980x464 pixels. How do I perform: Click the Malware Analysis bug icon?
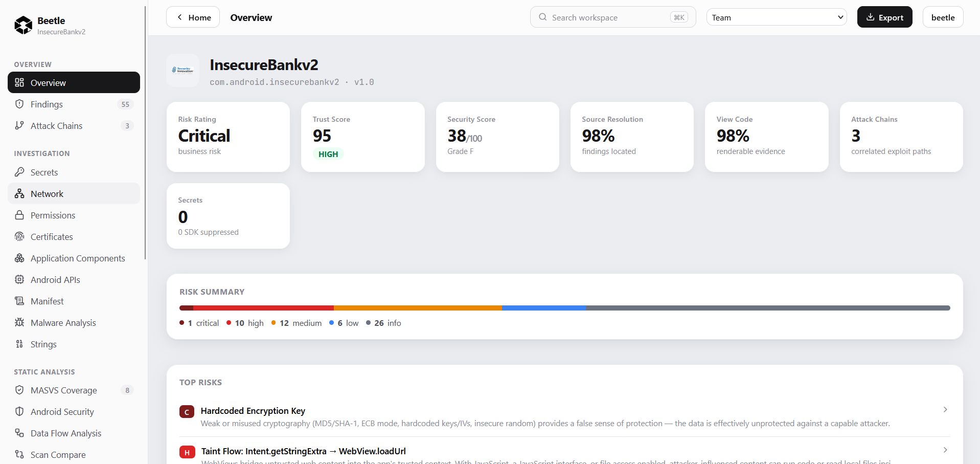tap(19, 322)
